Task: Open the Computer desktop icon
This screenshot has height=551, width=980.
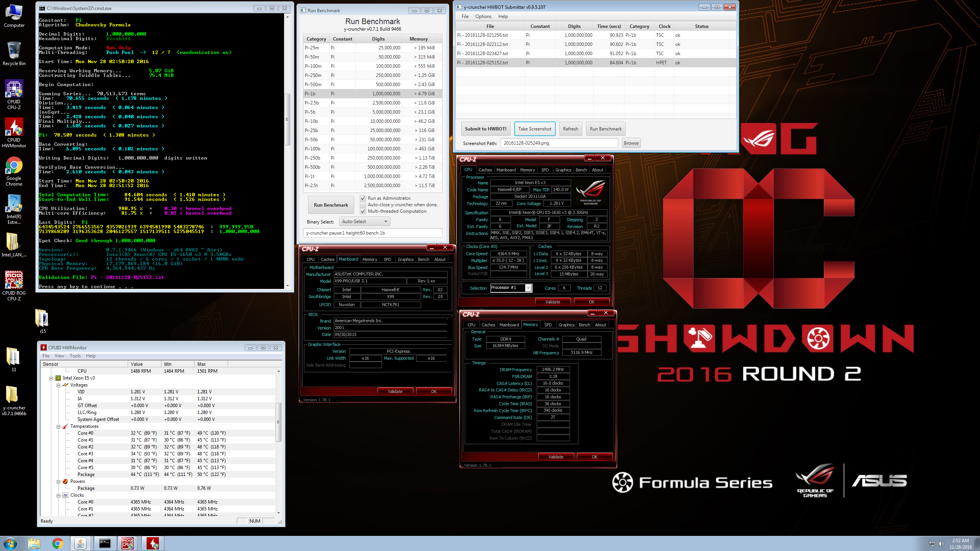Action: [x=14, y=16]
